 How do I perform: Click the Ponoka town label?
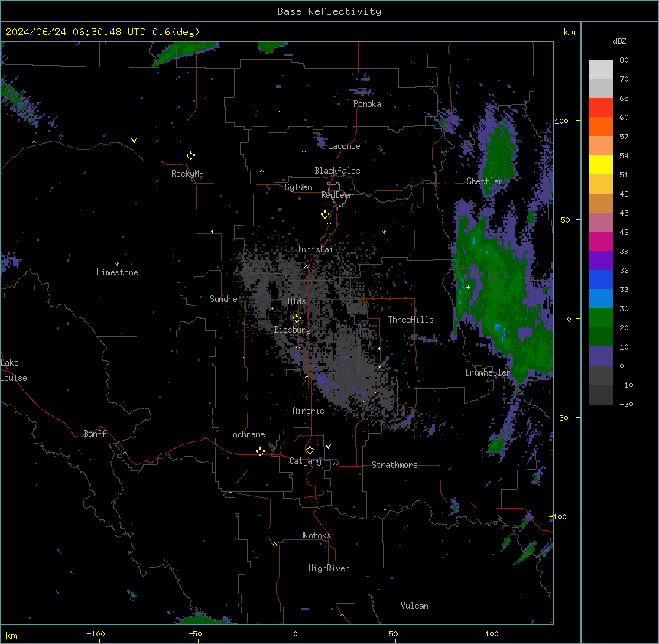pyautogui.click(x=367, y=104)
